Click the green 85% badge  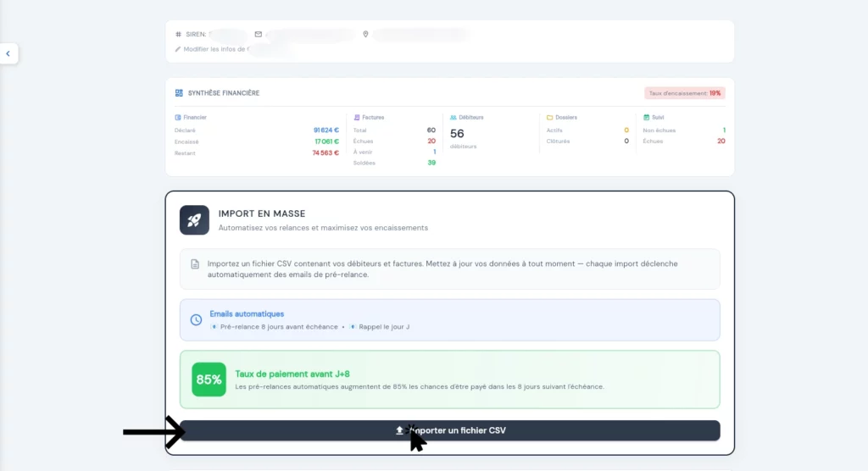[209, 380]
